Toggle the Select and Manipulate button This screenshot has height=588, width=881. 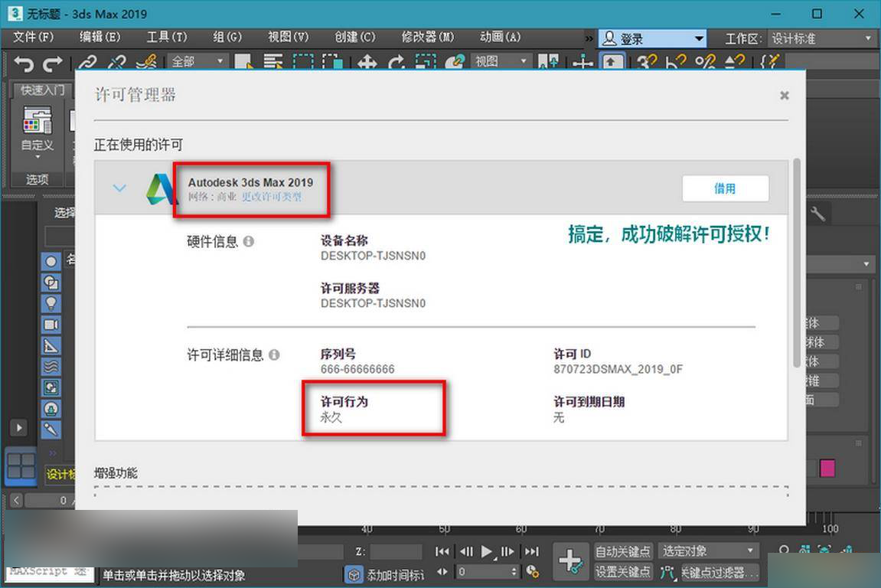[x=582, y=62]
